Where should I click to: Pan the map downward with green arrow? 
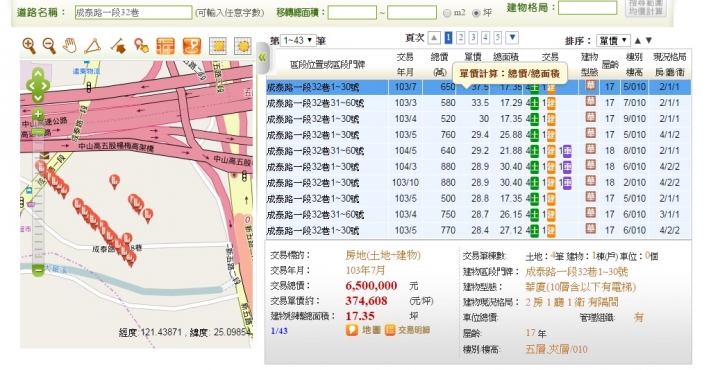(x=38, y=97)
